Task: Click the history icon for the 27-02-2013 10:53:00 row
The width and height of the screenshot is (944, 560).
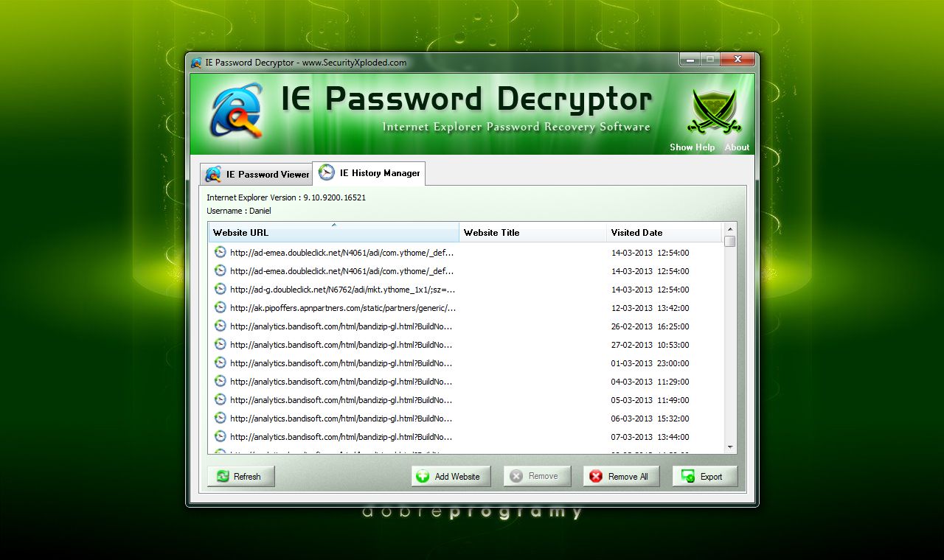Action: [x=220, y=344]
